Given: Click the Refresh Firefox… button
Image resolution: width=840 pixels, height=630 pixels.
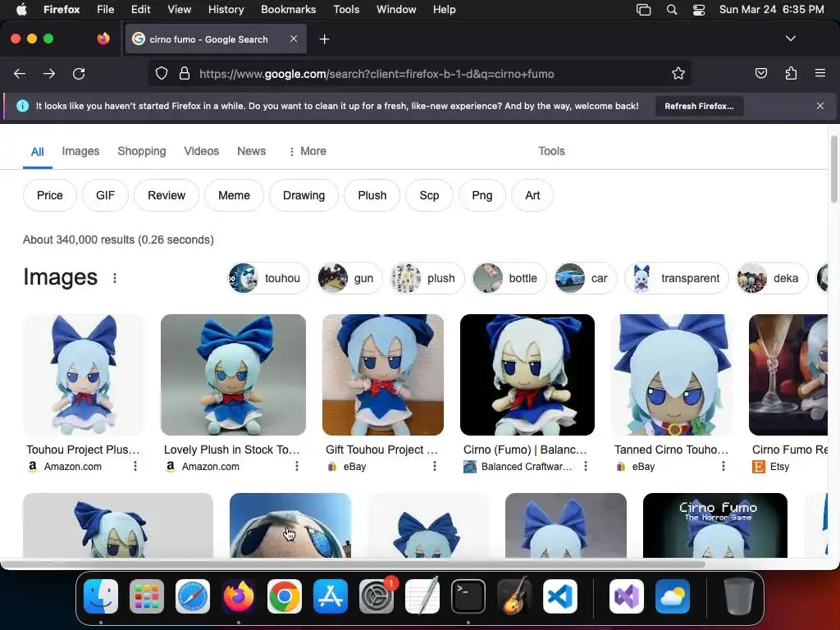Looking at the screenshot, I should coord(699,106).
